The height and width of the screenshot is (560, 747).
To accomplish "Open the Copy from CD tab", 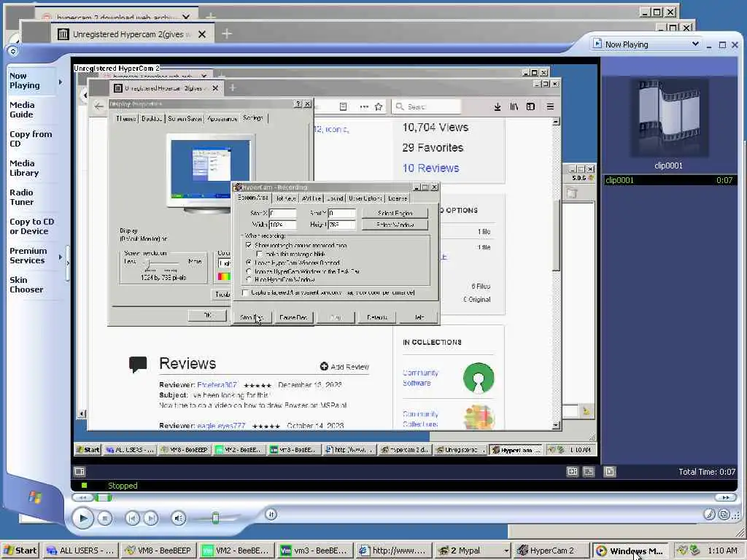I will 31,139.
